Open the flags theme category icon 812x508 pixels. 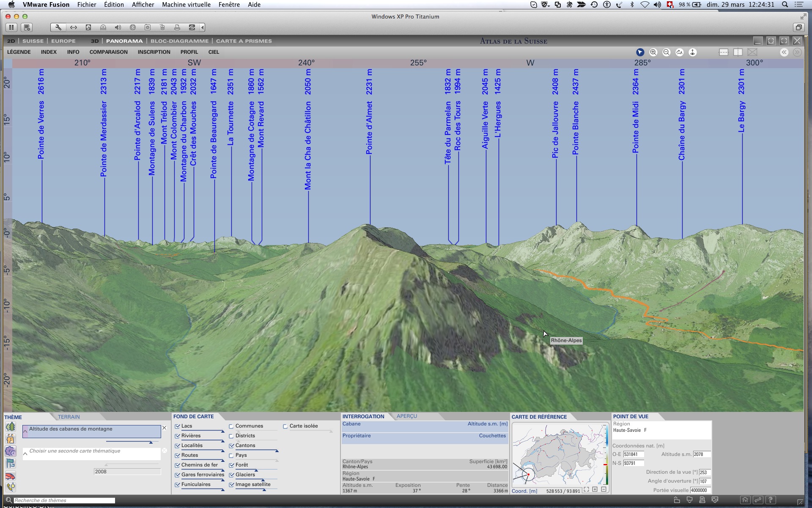tap(11, 464)
